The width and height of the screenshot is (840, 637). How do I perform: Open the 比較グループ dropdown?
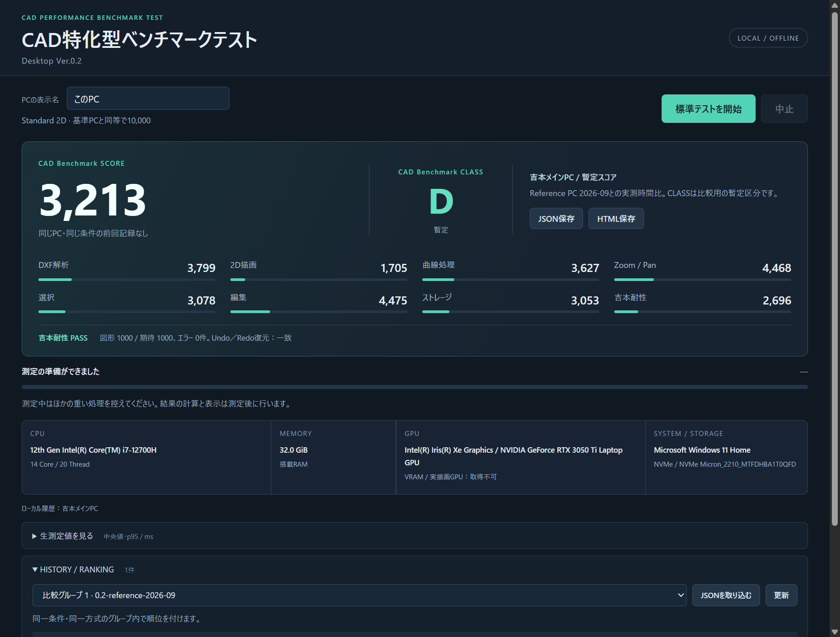(359, 595)
